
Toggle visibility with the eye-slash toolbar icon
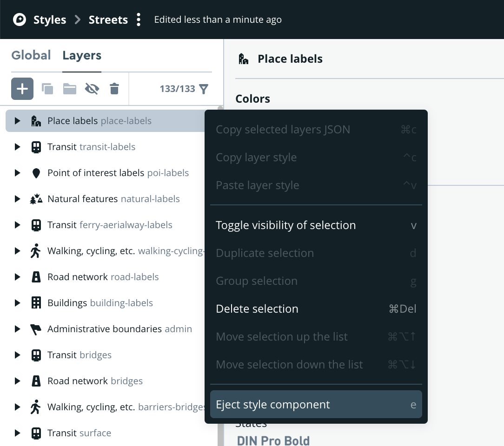pyautogui.click(x=92, y=88)
